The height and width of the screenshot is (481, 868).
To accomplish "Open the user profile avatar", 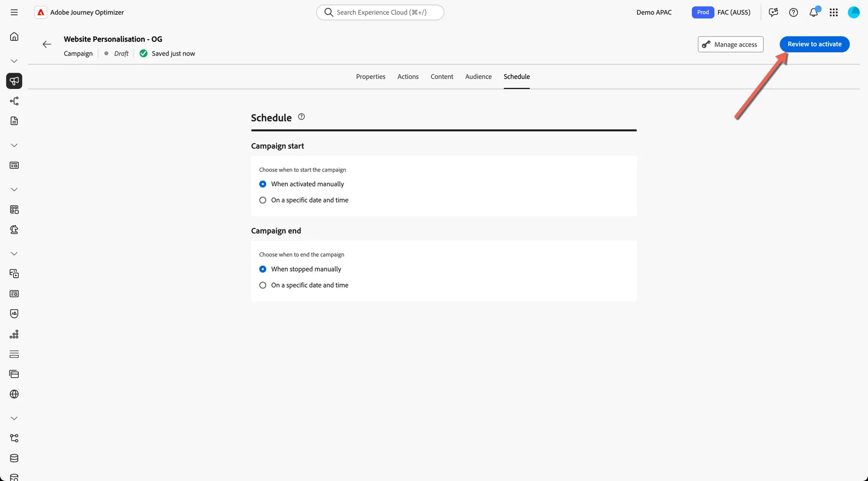I will tap(854, 12).
